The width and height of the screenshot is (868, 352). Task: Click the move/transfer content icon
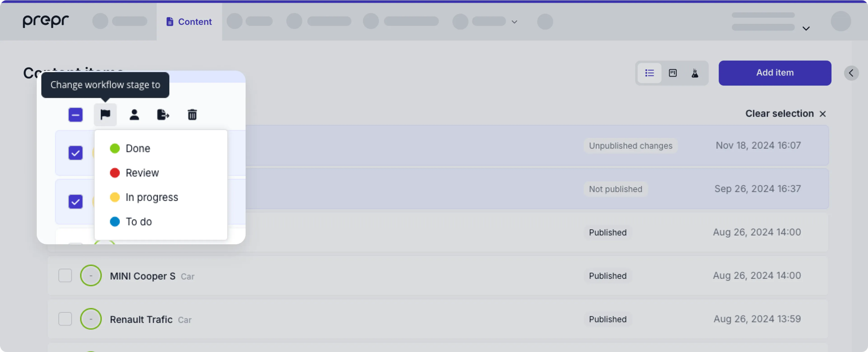[163, 115]
